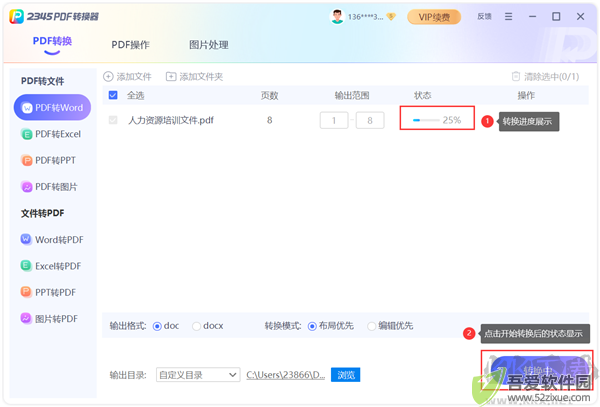The height and width of the screenshot is (407, 600).
Task: Open the user avatar profile
Action: coord(337,16)
